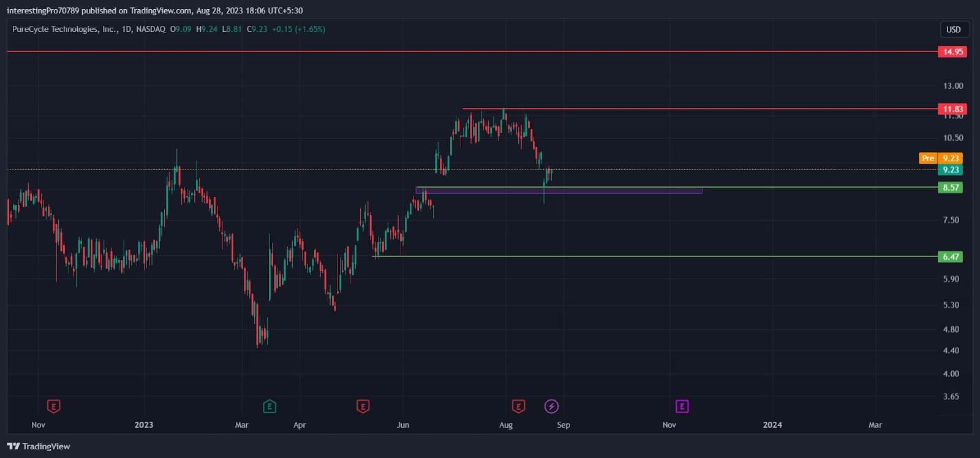Click the 14.95 red price label
The height and width of the screenshot is (458, 980).
pos(952,52)
